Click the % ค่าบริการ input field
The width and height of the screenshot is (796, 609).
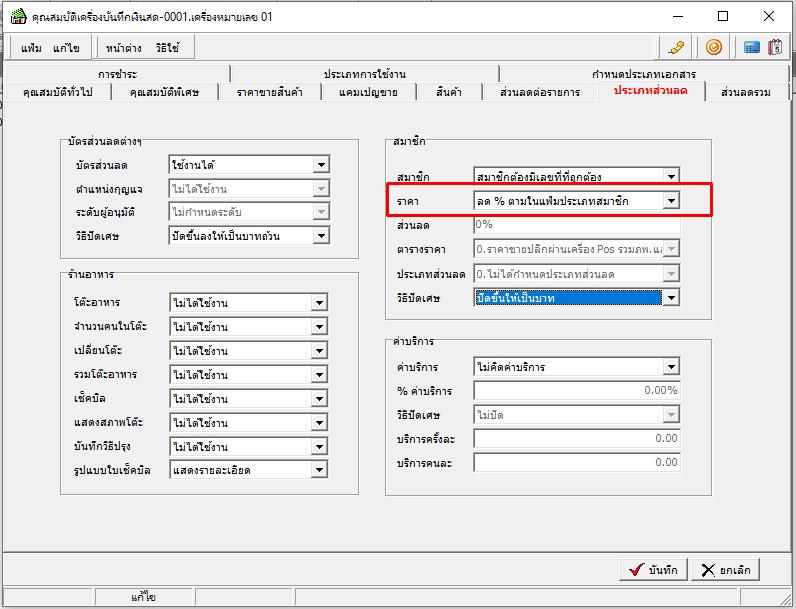pyautogui.click(x=576, y=391)
